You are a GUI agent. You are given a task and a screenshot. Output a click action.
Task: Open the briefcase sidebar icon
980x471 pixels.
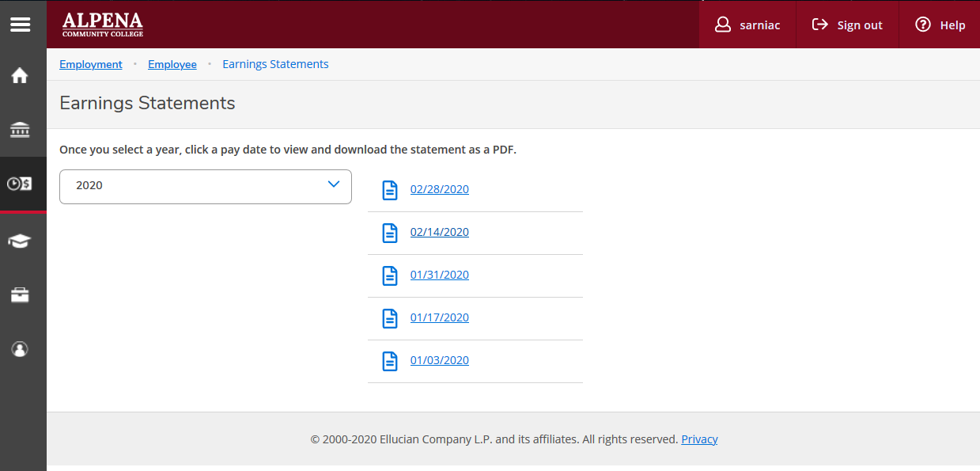click(x=20, y=295)
